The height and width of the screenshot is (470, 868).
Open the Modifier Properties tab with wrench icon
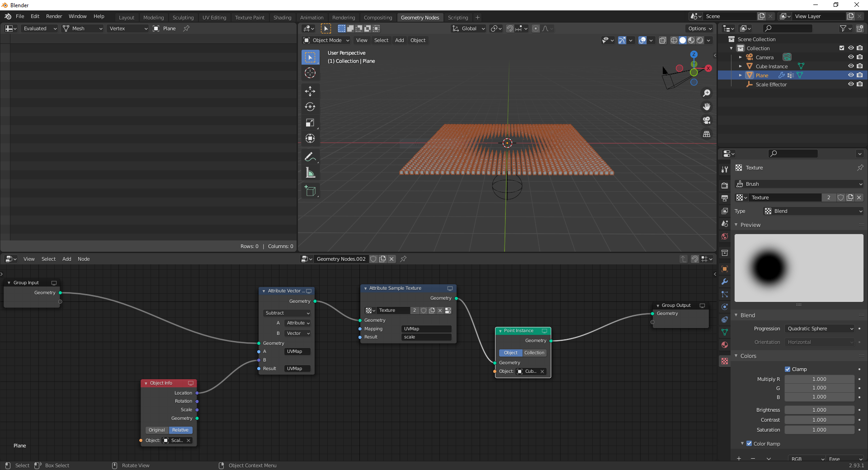[x=724, y=282]
